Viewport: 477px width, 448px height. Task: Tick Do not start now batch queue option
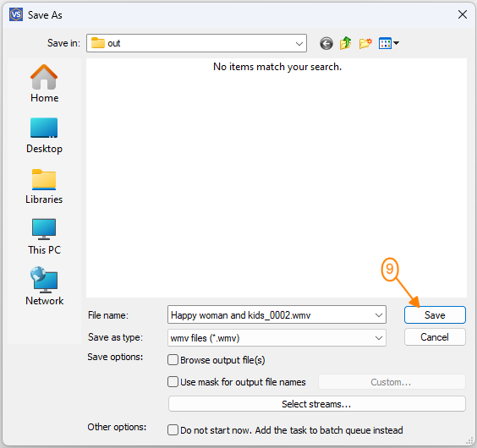(173, 430)
